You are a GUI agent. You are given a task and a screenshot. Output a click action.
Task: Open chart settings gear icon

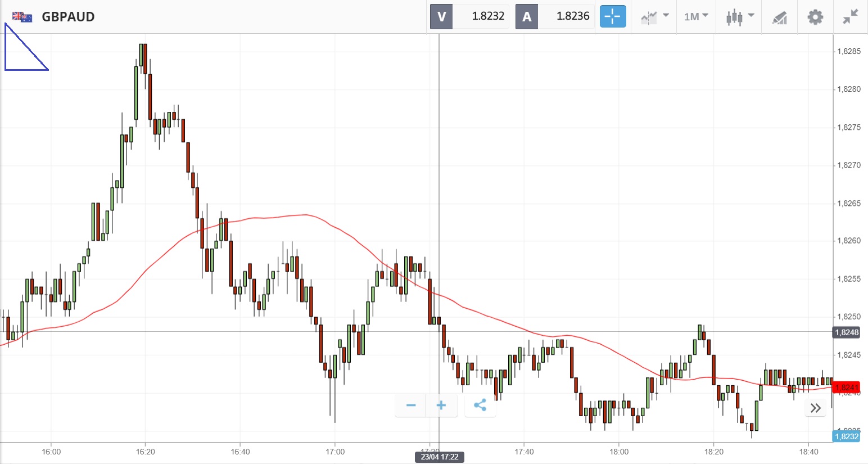[x=815, y=17]
